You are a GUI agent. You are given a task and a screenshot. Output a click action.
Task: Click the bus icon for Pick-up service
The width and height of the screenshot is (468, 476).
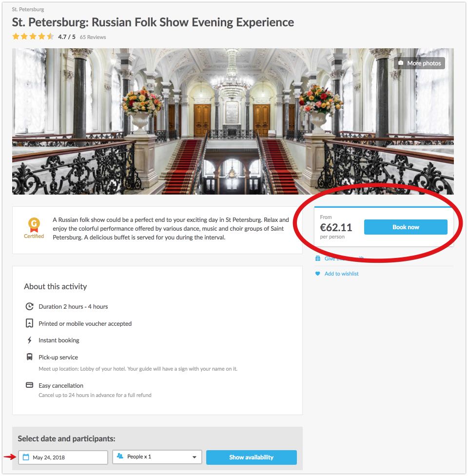point(29,357)
